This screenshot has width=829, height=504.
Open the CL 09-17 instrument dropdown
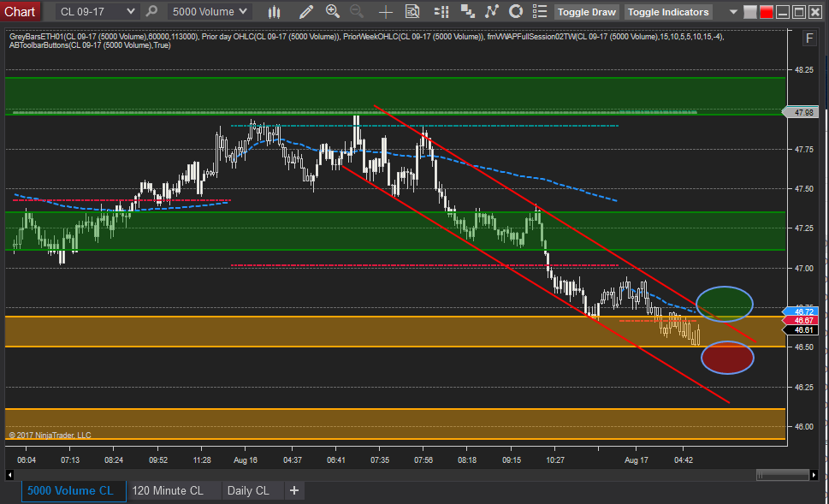point(97,12)
